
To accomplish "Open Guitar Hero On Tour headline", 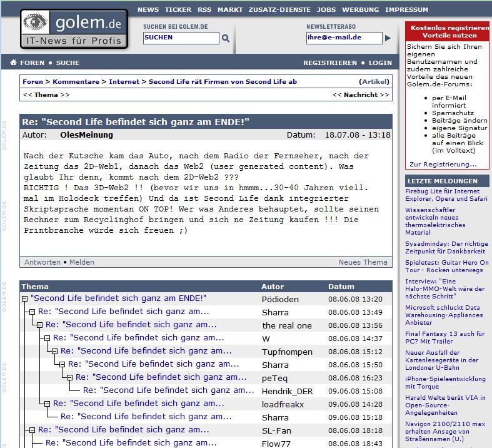I will click(447, 267).
